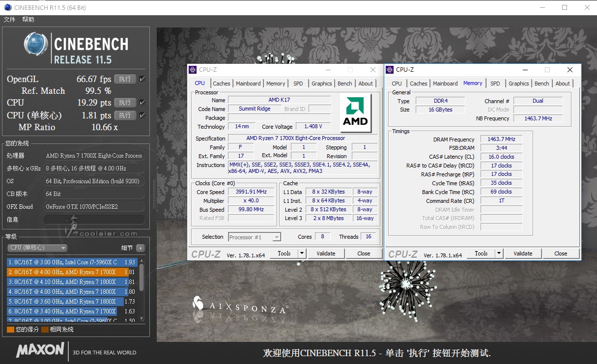Run the CPU multi-core benchmark

125,103
